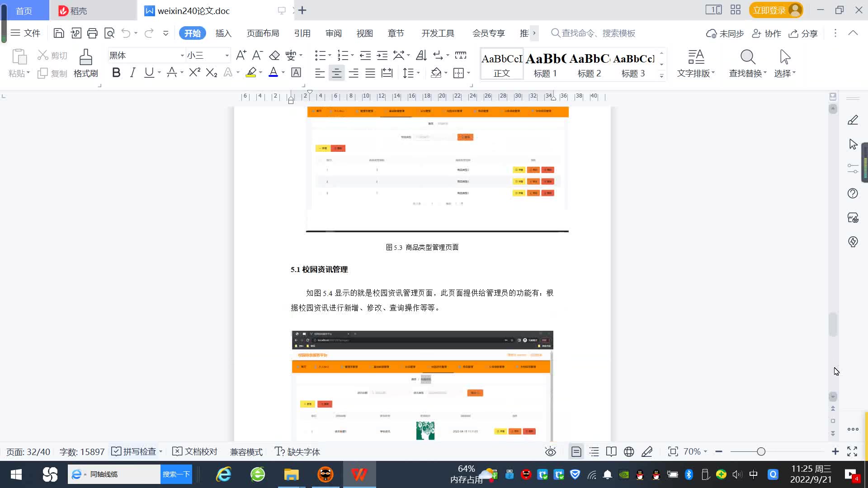Click the 分享 share button
Screen dimensions: 868x488
(x=803, y=33)
